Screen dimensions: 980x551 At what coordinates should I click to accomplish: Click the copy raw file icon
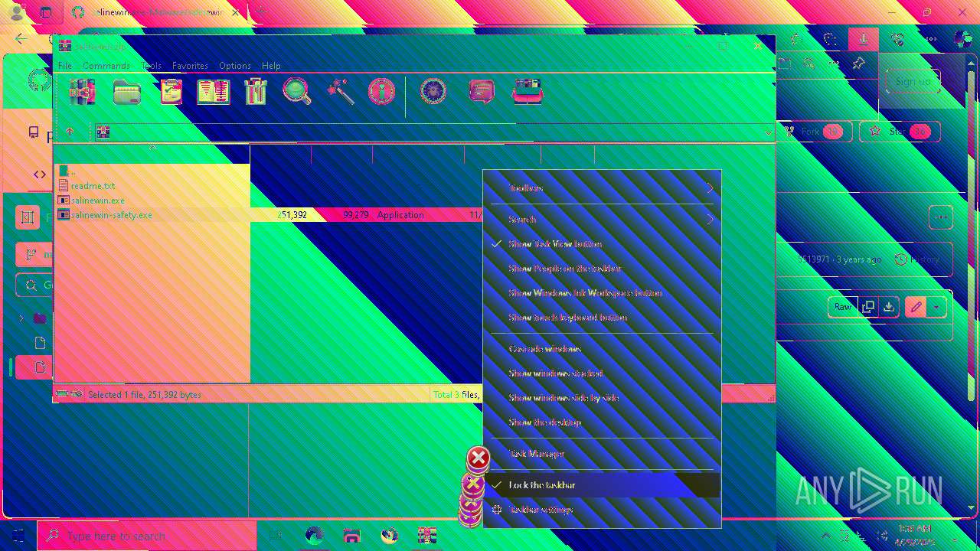click(867, 307)
